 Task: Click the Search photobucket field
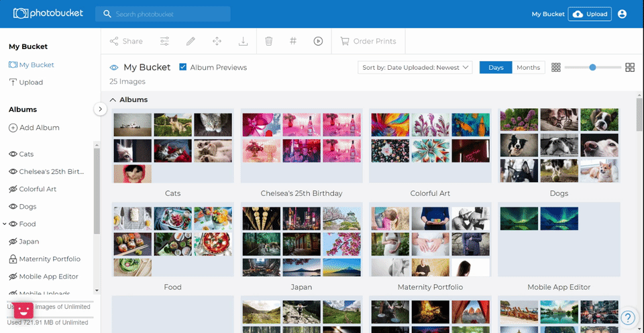pos(163,14)
